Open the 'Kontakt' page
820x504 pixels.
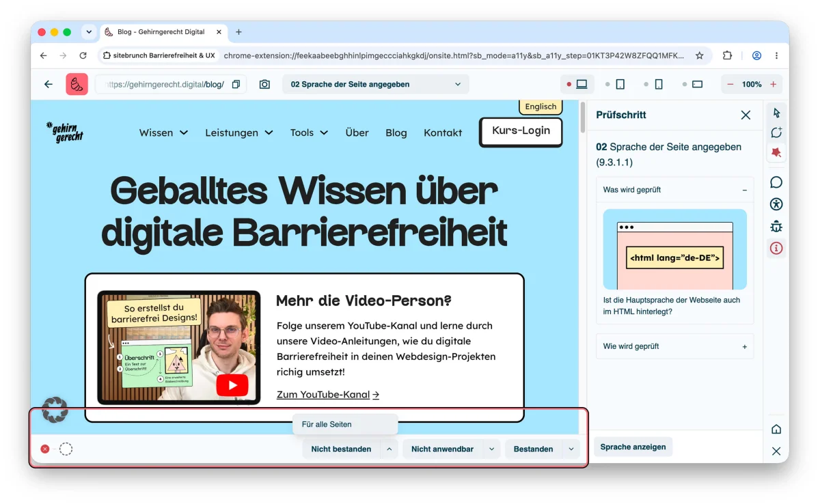click(443, 132)
